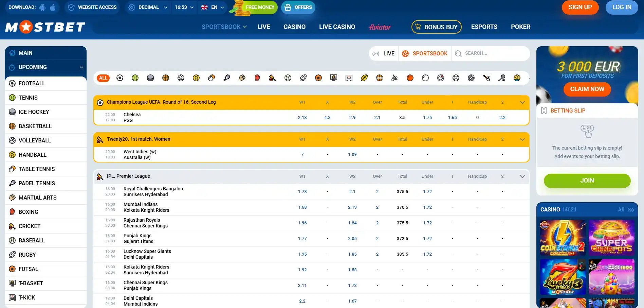
Task: Pick Australia (w) W2 odds 1.09
Action: click(352, 155)
